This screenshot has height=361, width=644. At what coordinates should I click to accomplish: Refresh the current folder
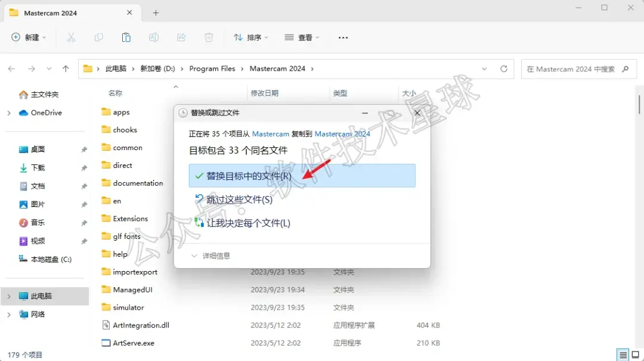click(504, 69)
